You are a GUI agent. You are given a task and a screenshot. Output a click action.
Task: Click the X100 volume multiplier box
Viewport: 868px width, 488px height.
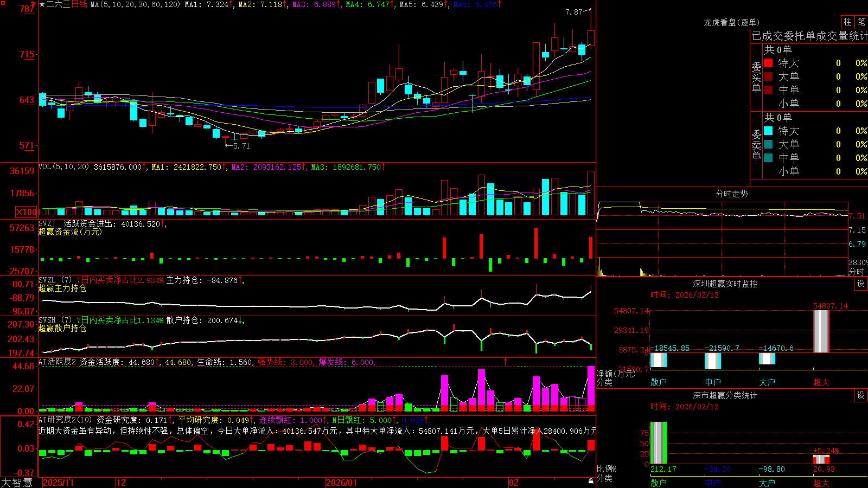(x=27, y=212)
